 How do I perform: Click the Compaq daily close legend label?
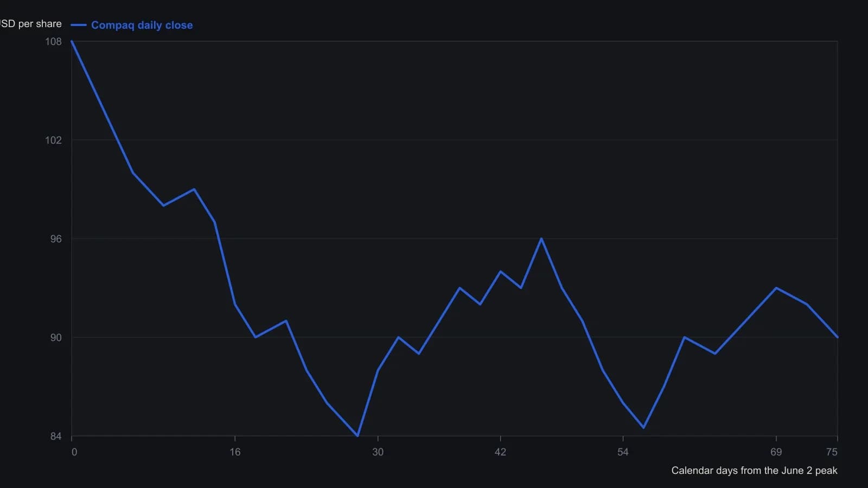142,25
